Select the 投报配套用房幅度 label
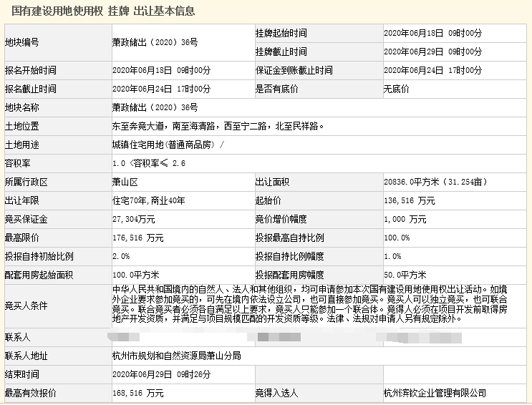The height and width of the screenshot is (405, 532). click(x=290, y=275)
